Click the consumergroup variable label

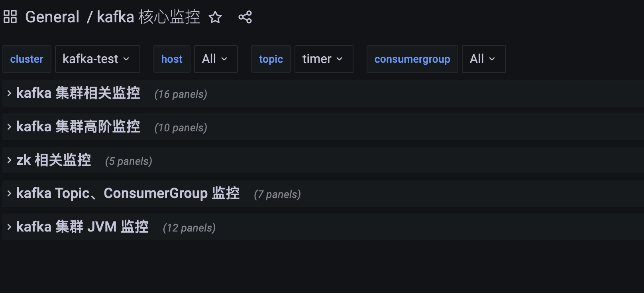[x=412, y=59]
